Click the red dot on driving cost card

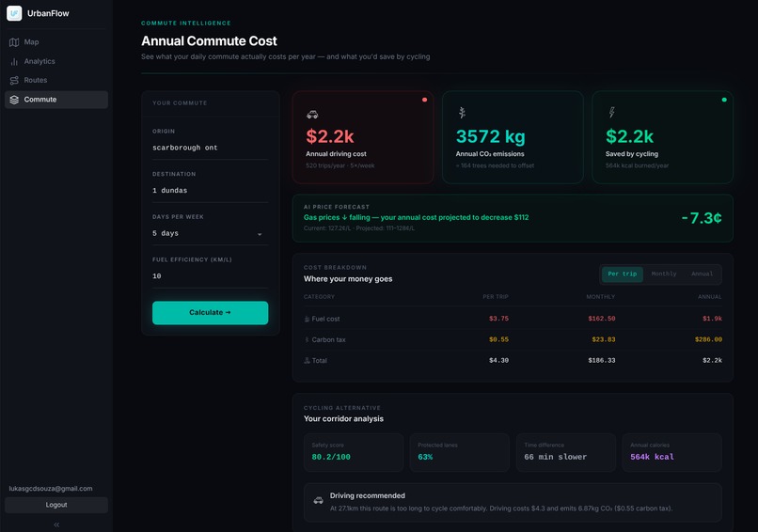click(424, 100)
